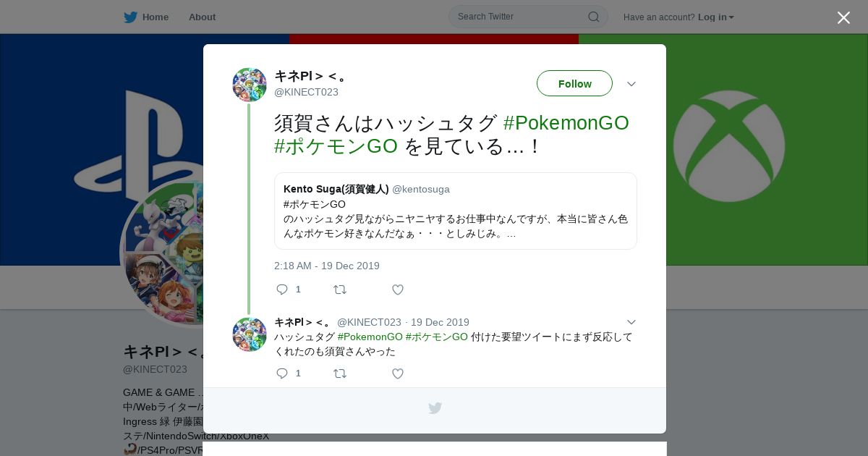Open the quoted Kento Suga tweet
Viewport: 868px width, 456px height.
pyautogui.click(x=456, y=211)
